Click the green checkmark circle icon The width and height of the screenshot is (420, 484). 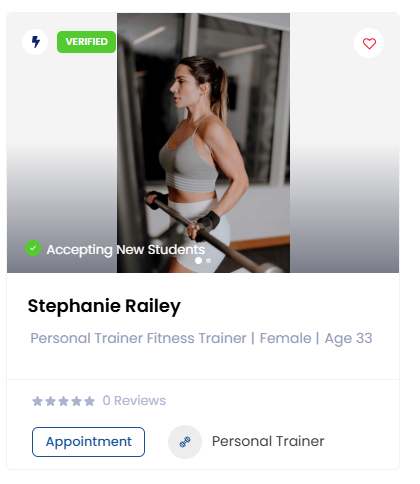click(x=33, y=248)
